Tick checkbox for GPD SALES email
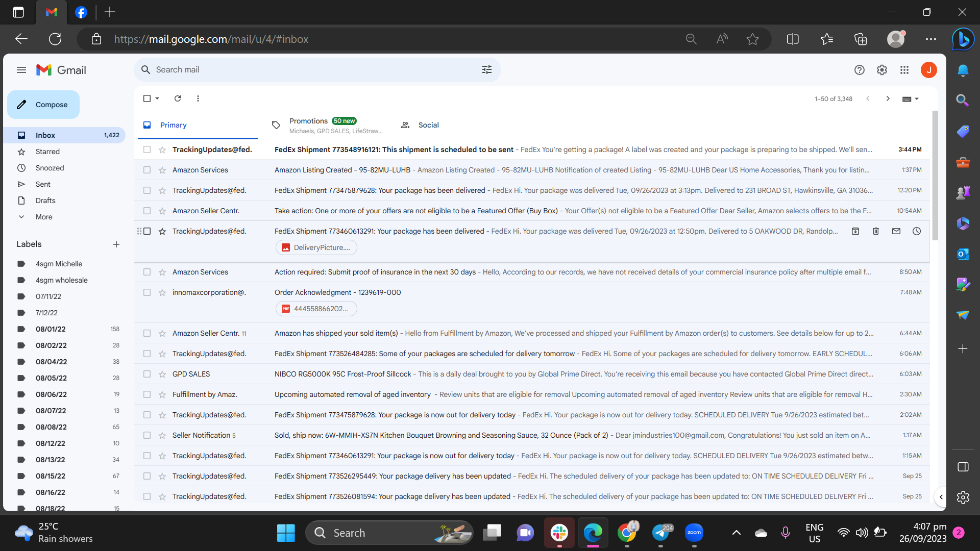The height and width of the screenshot is (551, 980). point(147,374)
